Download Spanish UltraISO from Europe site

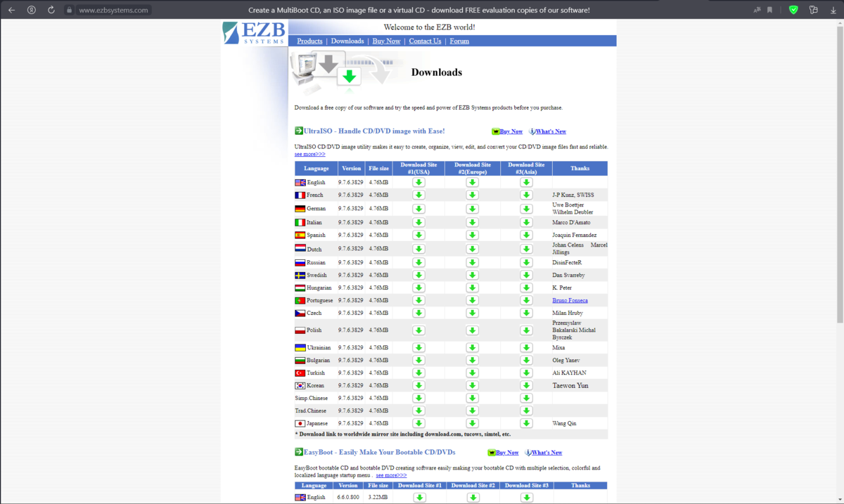[x=472, y=235]
